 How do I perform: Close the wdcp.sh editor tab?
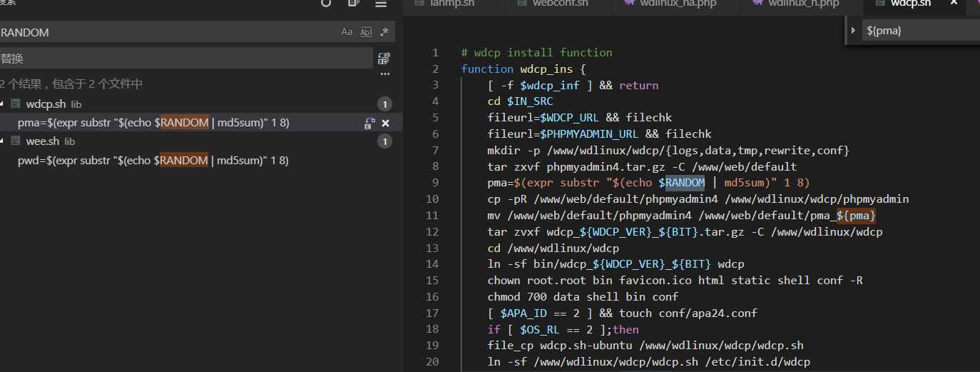954,3
